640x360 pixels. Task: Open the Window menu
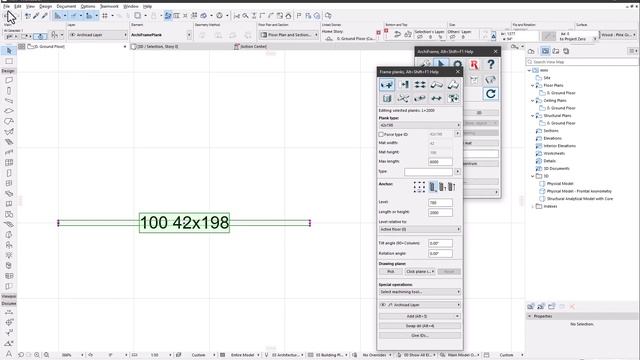pos(131,7)
